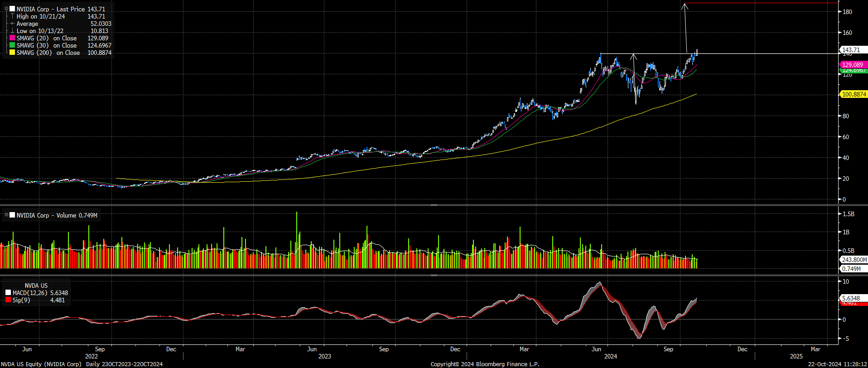Click the 22-Oct-2024 11:28:12 timestamp
This screenshot has height=368, width=868.
[x=837, y=364]
